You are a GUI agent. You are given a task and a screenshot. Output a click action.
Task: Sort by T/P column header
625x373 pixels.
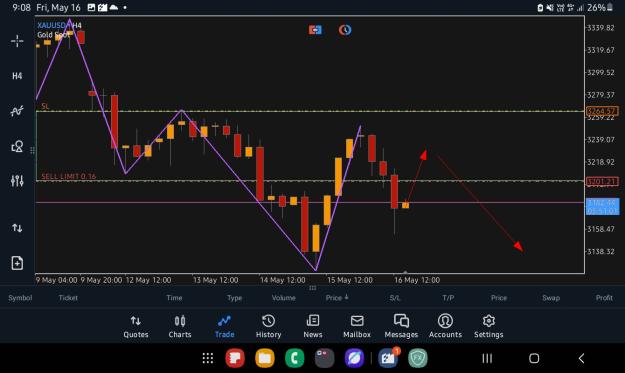[x=448, y=298]
